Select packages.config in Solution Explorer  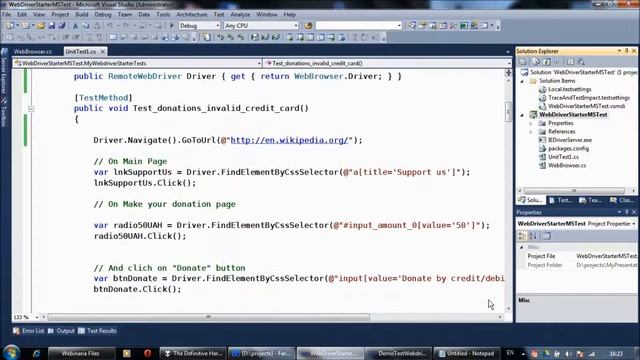[568, 149]
